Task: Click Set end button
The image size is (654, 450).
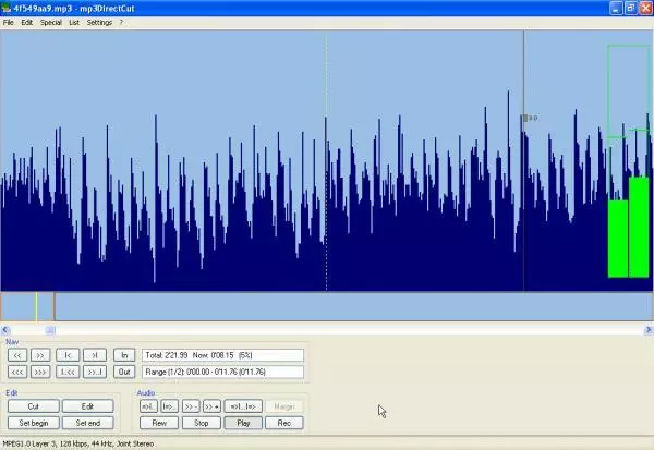Action: pos(88,423)
